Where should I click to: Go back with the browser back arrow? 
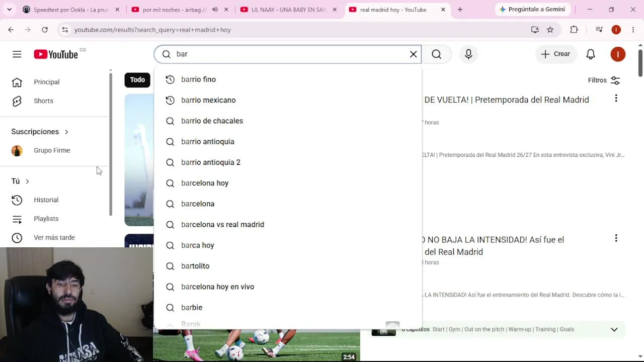[11, 30]
